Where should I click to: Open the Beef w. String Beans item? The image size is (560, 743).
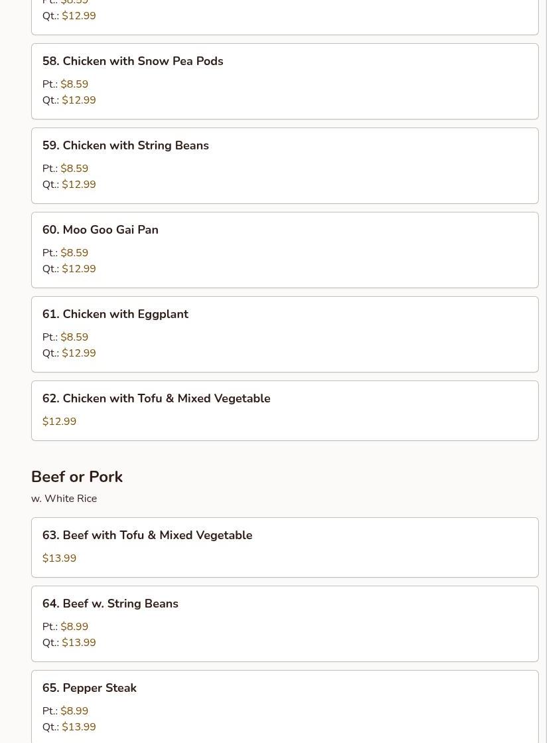[x=110, y=604]
